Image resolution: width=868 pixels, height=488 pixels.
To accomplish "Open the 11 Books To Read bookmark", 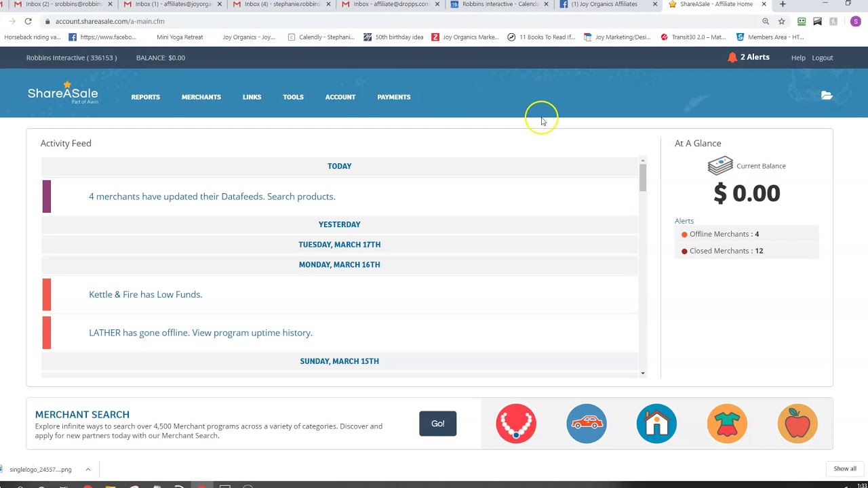I will (541, 37).
